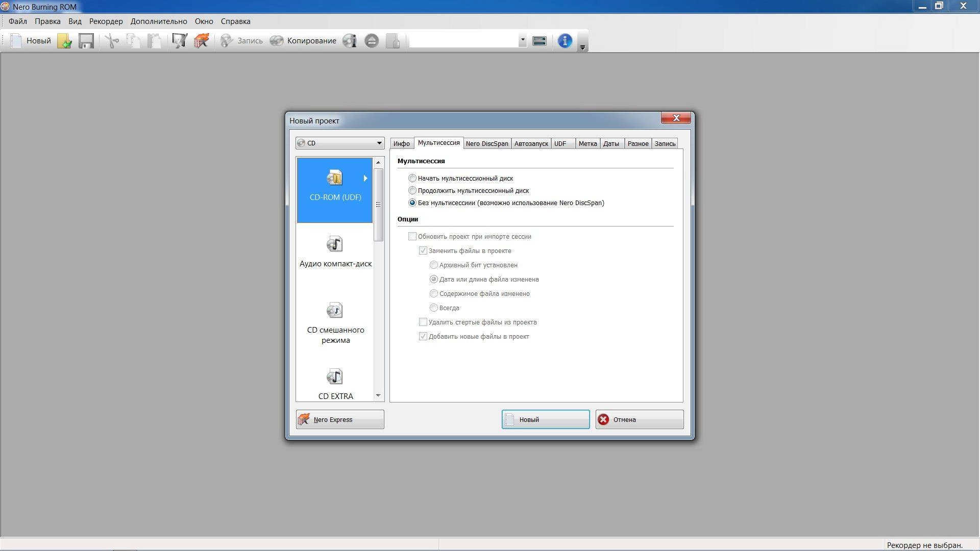Toggle Добавить новые файлы в проект
The width and height of the screenshot is (980, 551).
point(474,336)
